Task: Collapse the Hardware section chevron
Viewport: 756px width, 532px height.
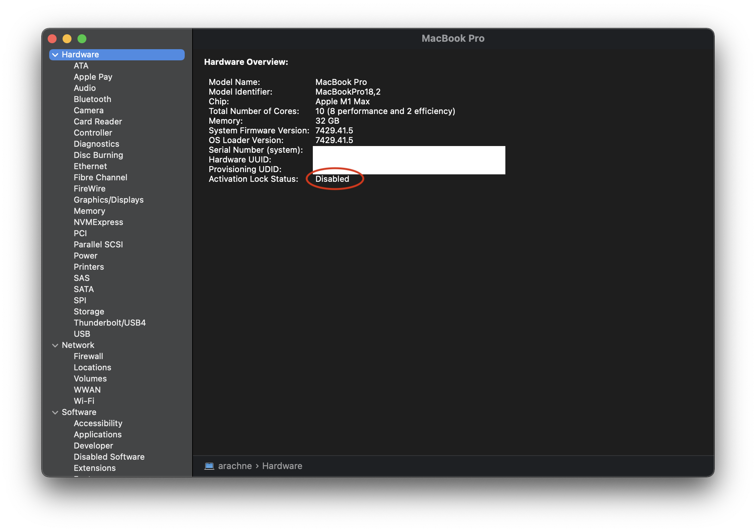Action: [x=55, y=55]
